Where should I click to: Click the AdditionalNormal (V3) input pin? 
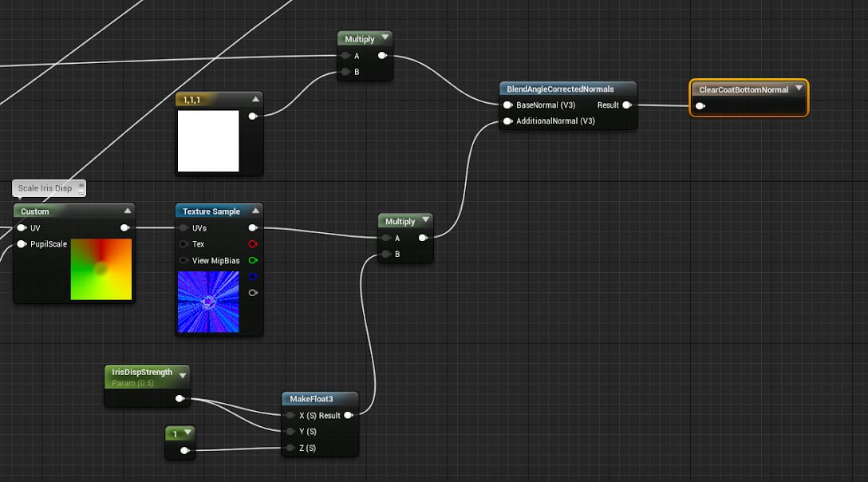(507, 121)
